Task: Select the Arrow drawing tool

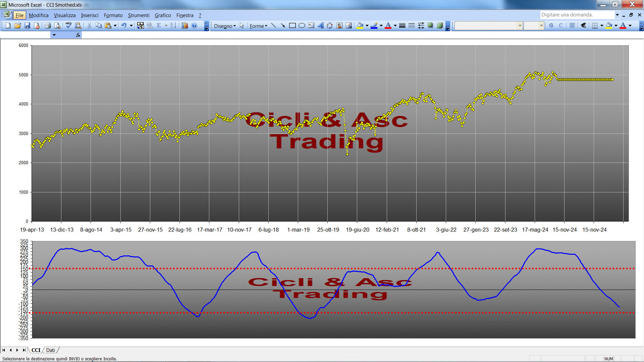Action: pos(283,25)
